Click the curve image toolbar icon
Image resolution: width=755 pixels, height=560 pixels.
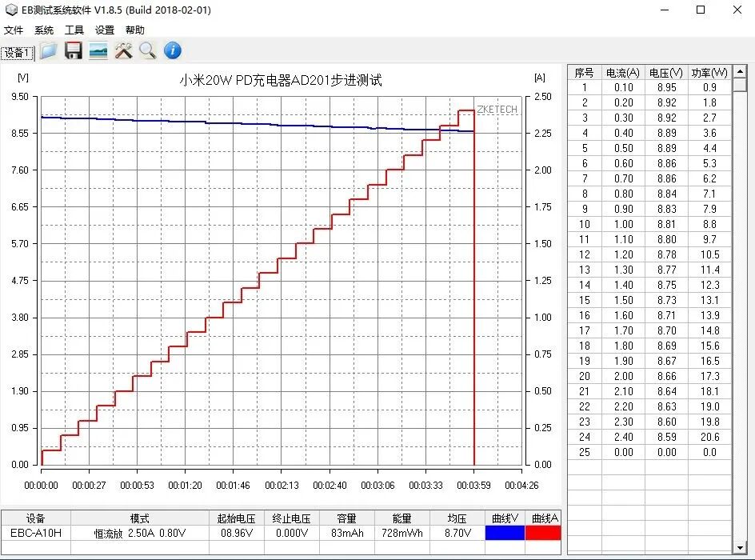98,50
